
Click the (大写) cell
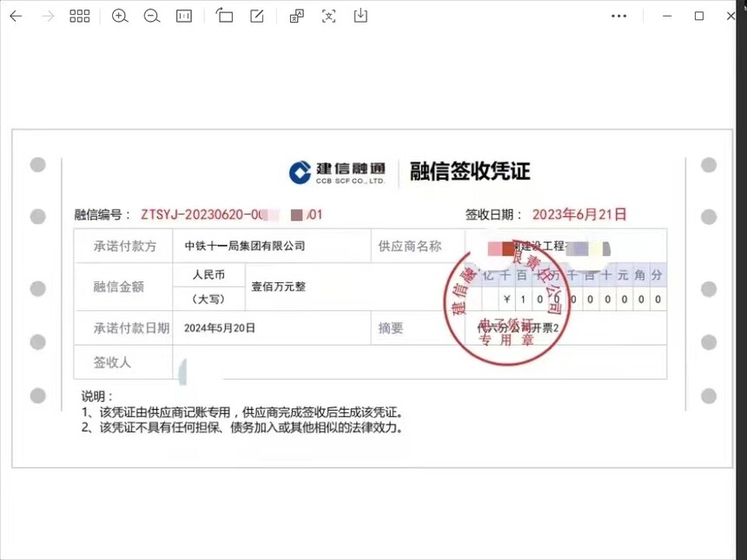(208, 300)
